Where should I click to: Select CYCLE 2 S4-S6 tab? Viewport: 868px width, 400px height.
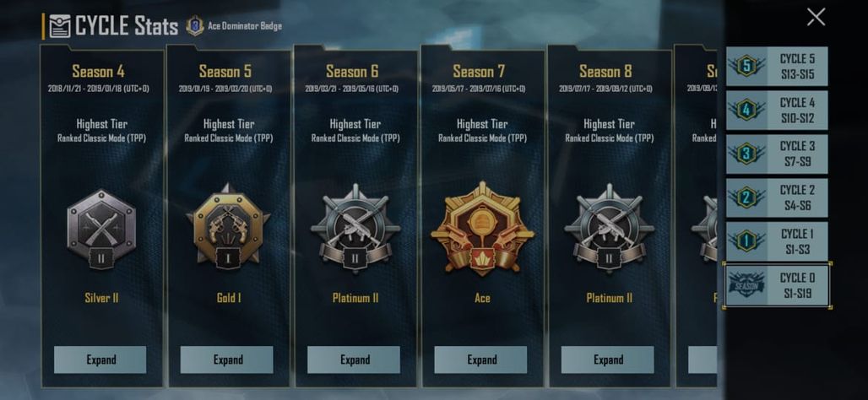coord(777,197)
